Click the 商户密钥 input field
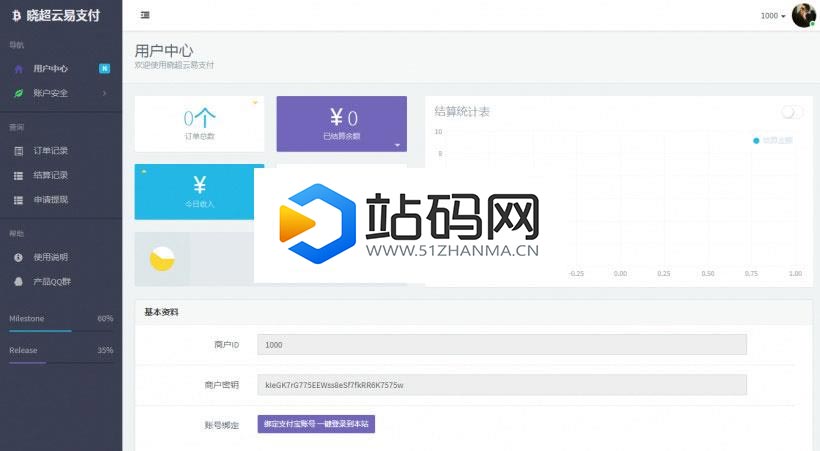 click(502, 385)
